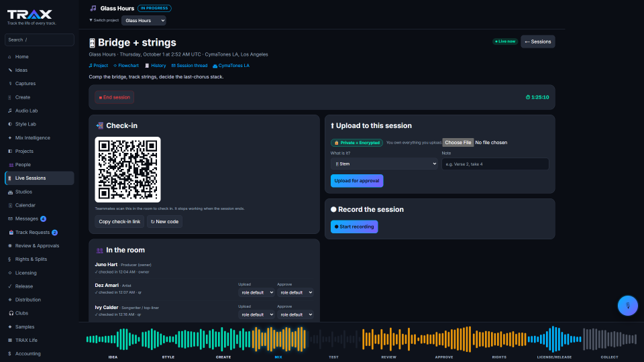Click the Samples icon in sidebar
644x362 pixels.
(10, 326)
